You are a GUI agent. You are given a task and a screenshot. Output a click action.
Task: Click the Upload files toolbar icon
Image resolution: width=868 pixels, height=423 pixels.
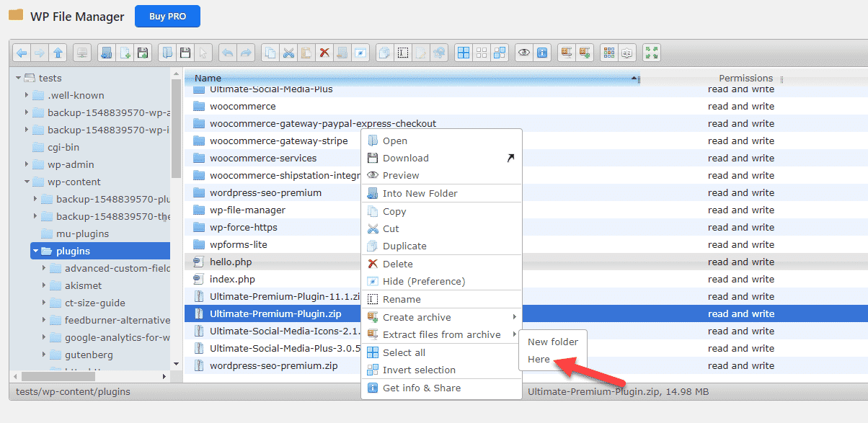click(143, 53)
